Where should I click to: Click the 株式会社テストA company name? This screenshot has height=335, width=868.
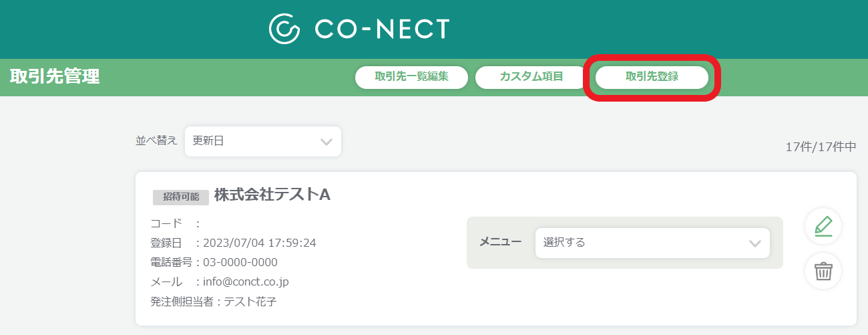click(272, 195)
